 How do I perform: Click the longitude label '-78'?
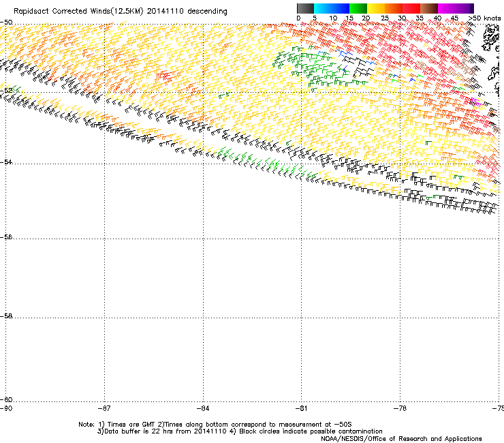400,408
